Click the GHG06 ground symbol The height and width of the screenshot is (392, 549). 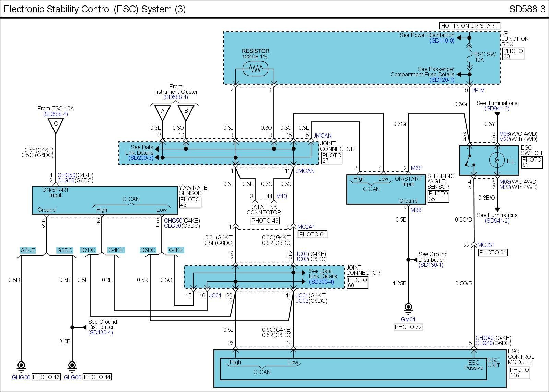(21, 366)
